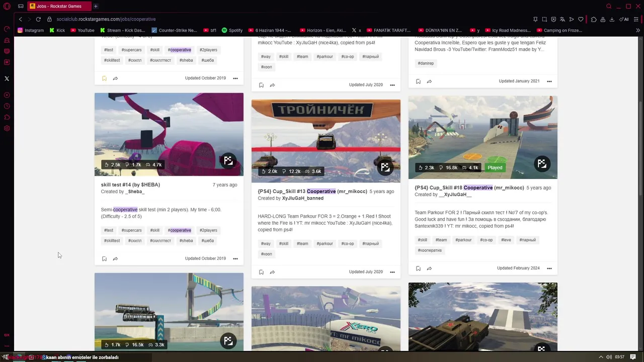644x362 pixels.
Task: Open the Easy Setup menu icon
Action: pyautogui.click(x=636, y=19)
